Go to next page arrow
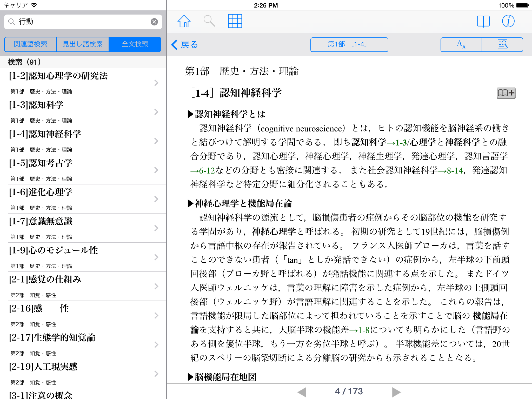The width and height of the screenshot is (532, 399). click(x=396, y=392)
